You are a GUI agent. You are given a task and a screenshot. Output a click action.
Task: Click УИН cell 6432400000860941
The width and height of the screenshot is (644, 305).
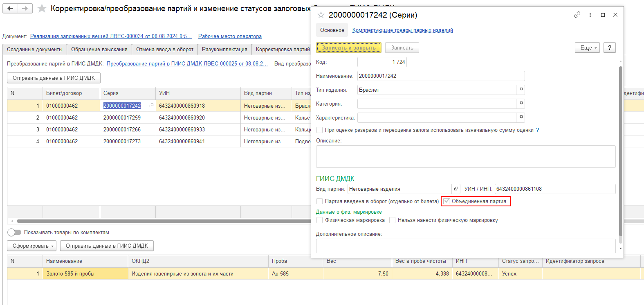[x=198, y=141]
